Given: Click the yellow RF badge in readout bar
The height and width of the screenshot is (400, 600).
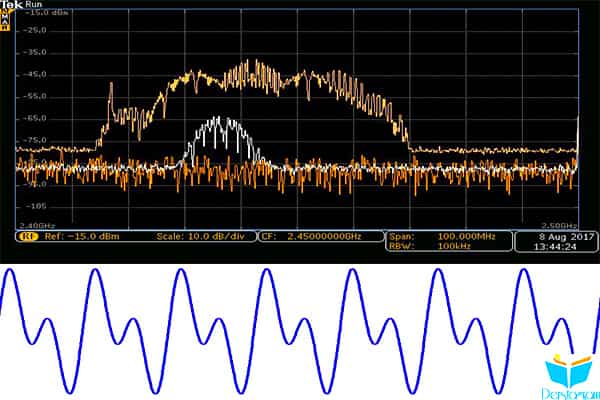Looking at the screenshot, I should click(x=29, y=236).
